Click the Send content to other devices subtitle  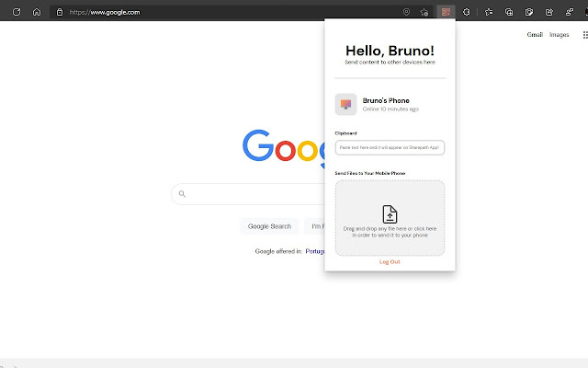point(390,63)
